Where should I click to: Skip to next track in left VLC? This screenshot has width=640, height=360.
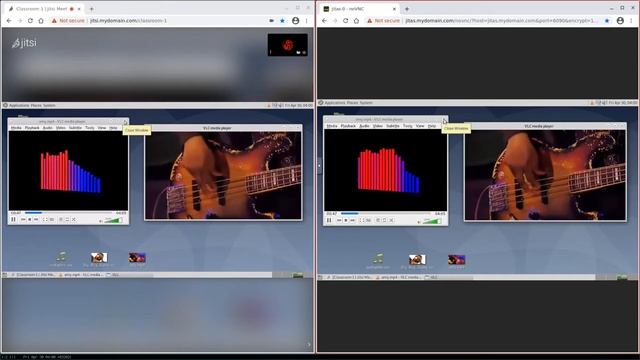[36, 220]
